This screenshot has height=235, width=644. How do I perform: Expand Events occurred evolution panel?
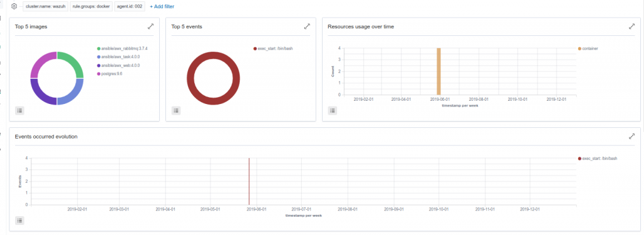(631, 136)
